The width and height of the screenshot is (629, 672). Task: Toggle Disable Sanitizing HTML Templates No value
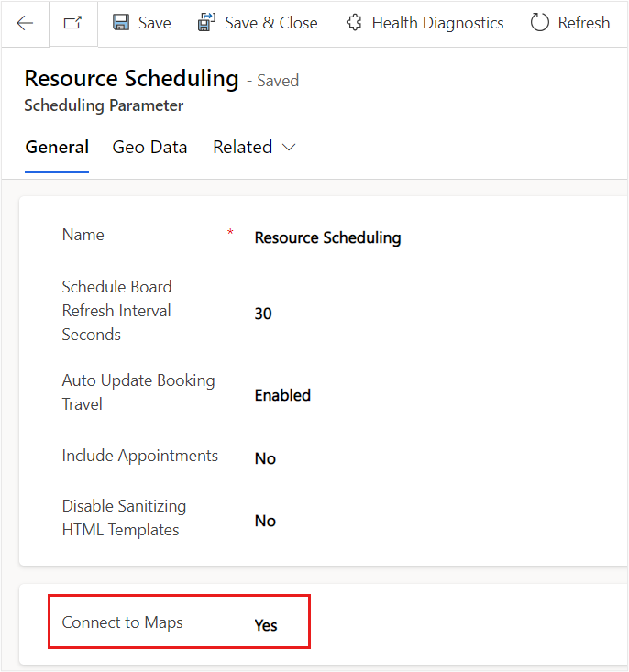[x=265, y=521]
